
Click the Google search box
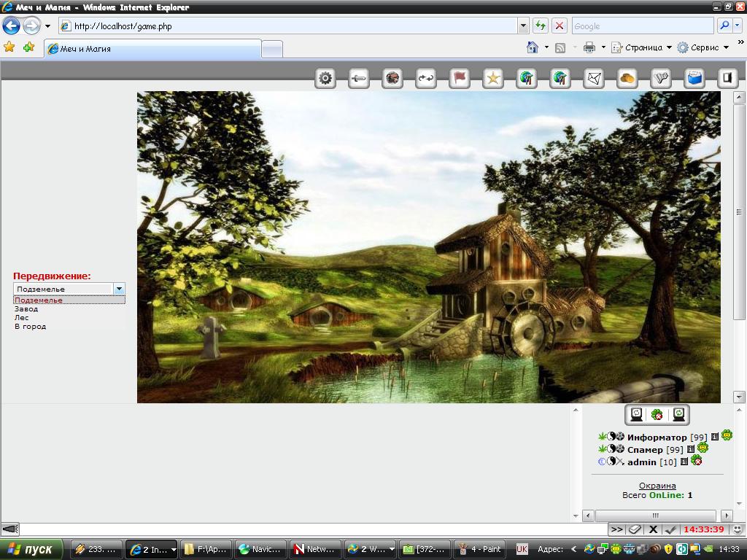642,26
